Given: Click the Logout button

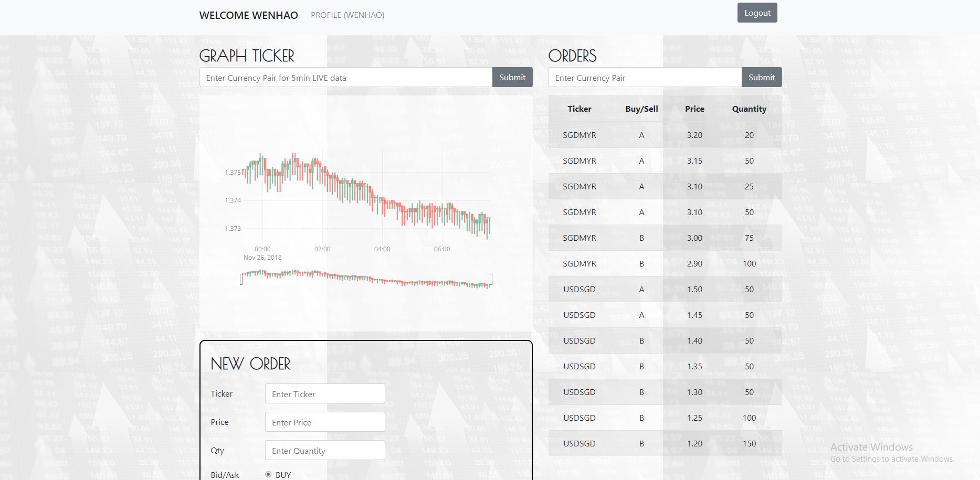Looking at the screenshot, I should 757,13.
